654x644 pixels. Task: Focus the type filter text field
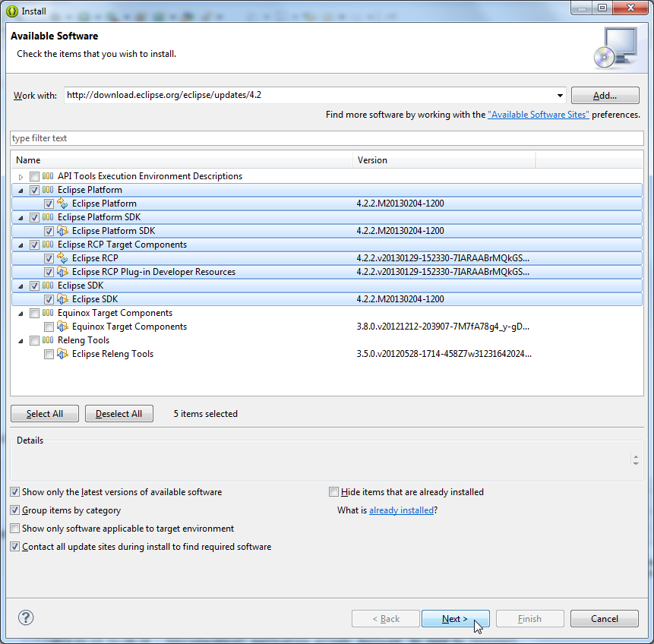pyautogui.click(x=327, y=138)
